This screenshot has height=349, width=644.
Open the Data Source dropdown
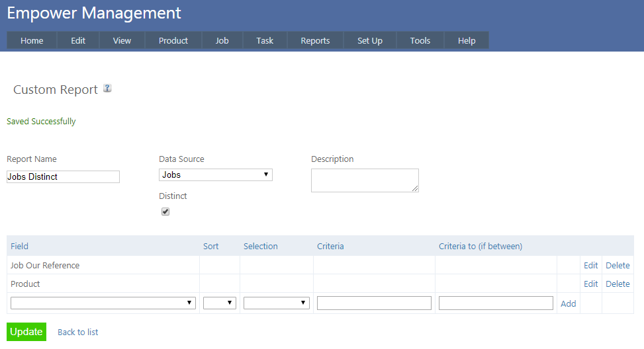[215, 175]
